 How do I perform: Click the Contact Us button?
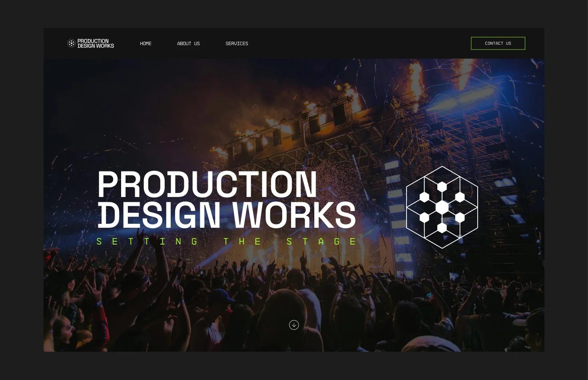pyautogui.click(x=498, y=43)
